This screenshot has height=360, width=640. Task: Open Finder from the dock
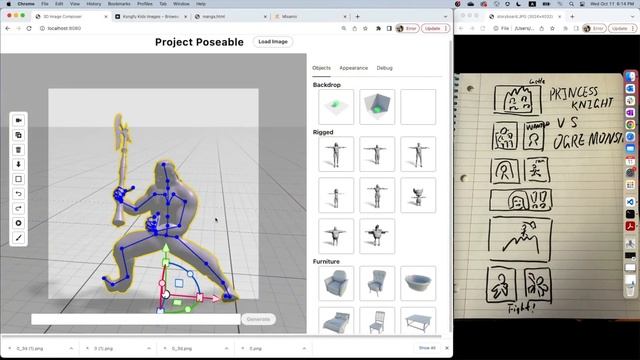[630, 76]
